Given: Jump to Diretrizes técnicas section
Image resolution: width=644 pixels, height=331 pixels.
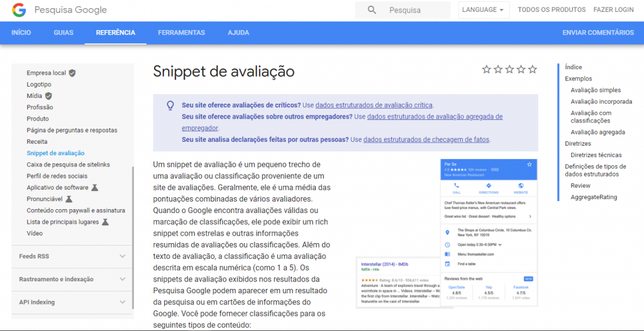Looking at the screenshot, I should click(x=596, y=155).
